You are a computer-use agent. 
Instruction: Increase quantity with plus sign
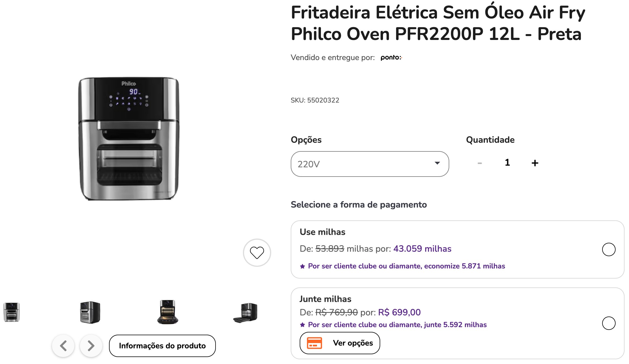pyautogui.click(x=535, y=163)
